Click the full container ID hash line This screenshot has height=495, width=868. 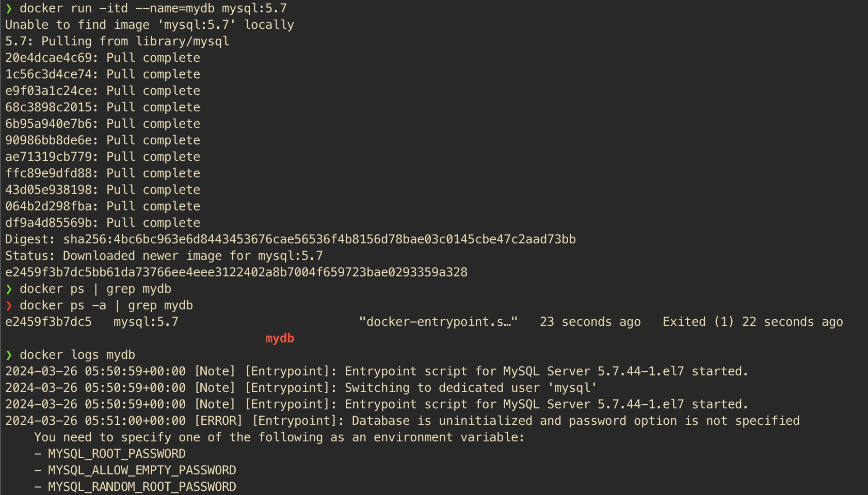point(236,273)
